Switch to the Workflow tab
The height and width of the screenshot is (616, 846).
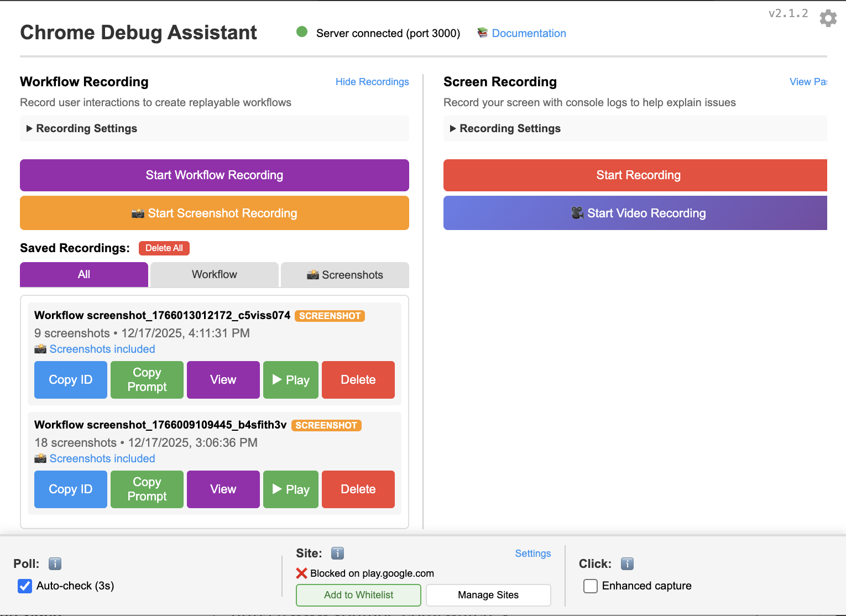(214, 274)
